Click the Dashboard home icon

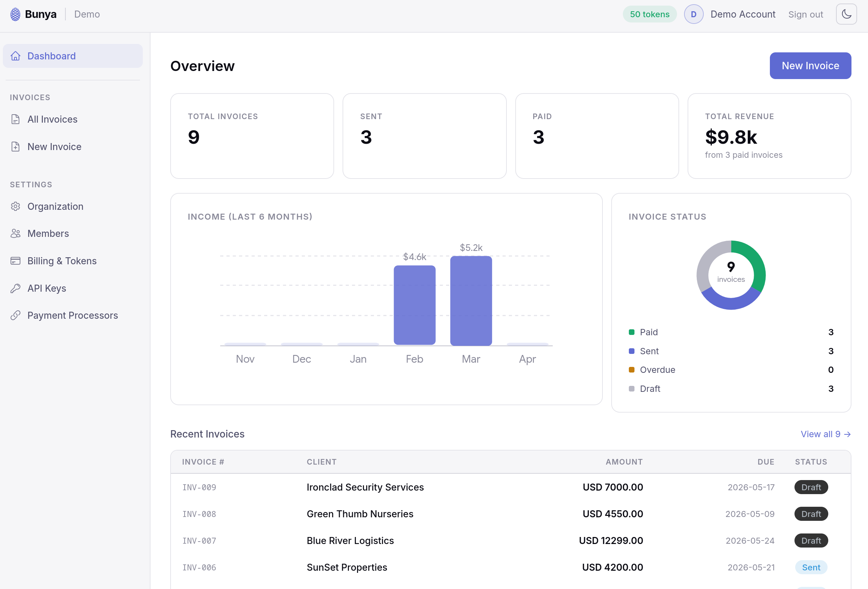15,56
